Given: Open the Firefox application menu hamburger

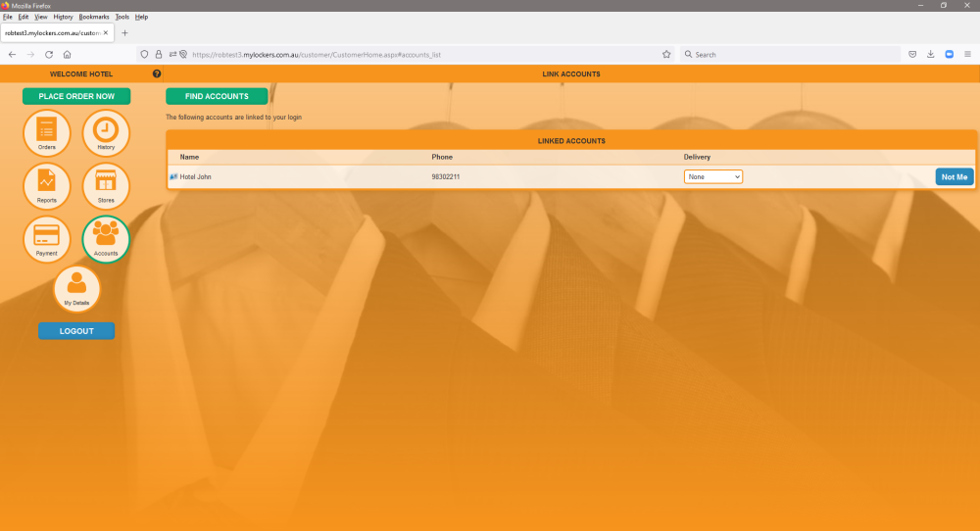Looking at the screenshot, I should (x=967, y=54).
